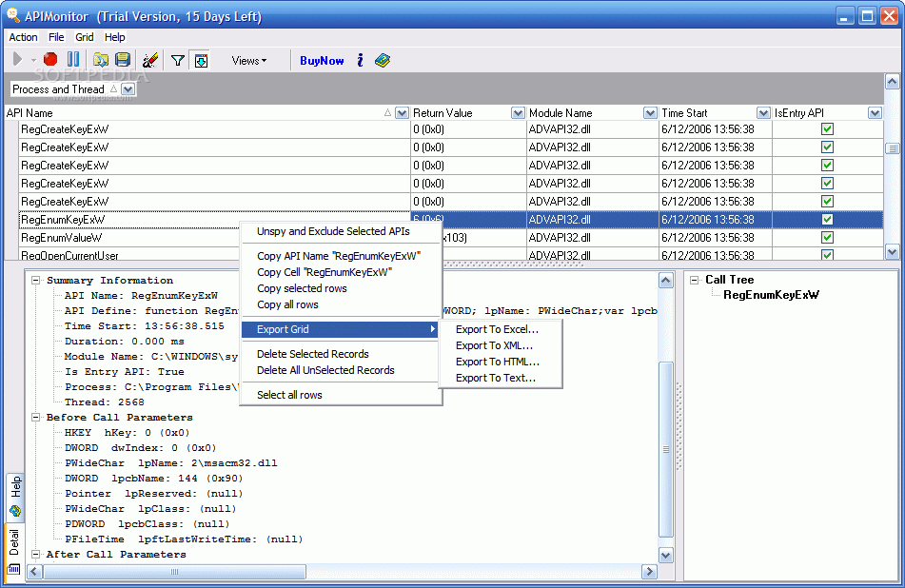
Task: Click the Clear records eraser icon
Action: (x=150, y=59)
